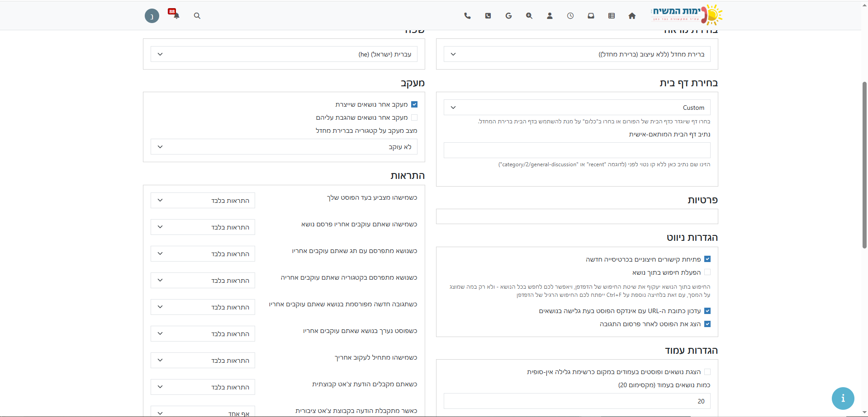Screen dimensions: 868x417
Task: Click the page scrollbar thumb
Action: (864, 165)
